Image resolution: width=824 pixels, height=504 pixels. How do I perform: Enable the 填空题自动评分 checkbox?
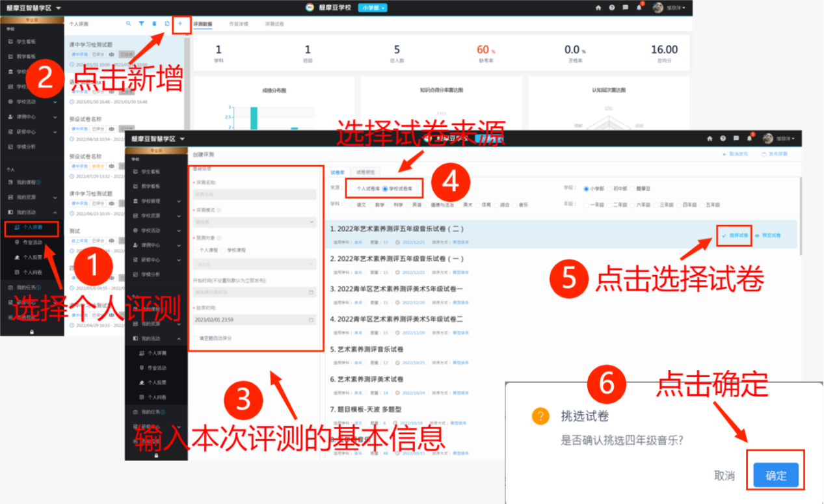[x=196, y=338]
